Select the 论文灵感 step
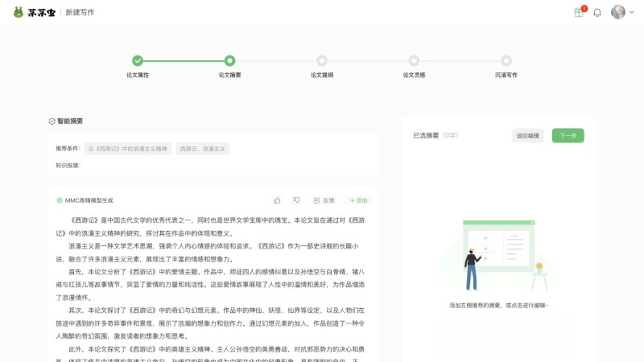This screenshot has height=362, width=644. (x=414, y=60)
